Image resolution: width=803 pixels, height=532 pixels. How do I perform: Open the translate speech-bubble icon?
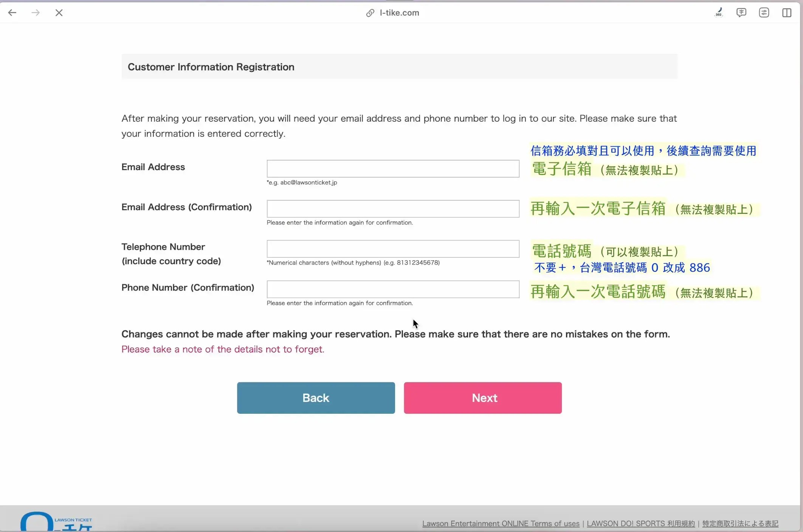tap(741, 12)
